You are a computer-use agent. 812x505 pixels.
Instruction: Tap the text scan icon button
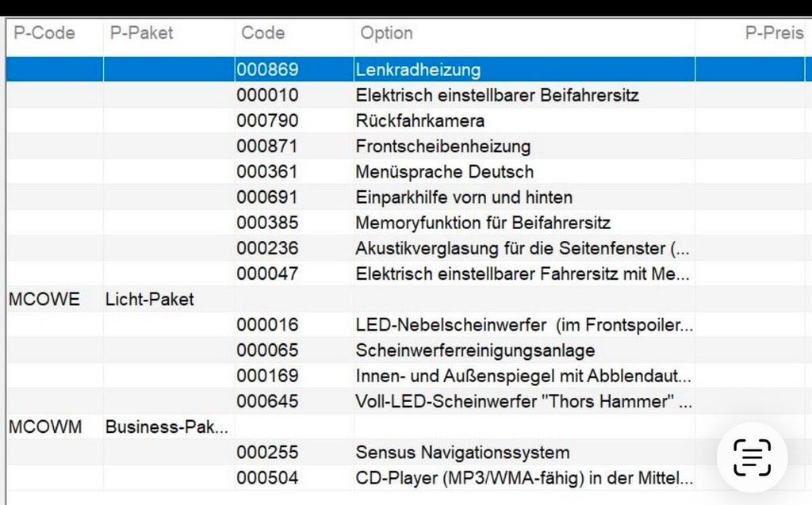[x=752, y=457]
